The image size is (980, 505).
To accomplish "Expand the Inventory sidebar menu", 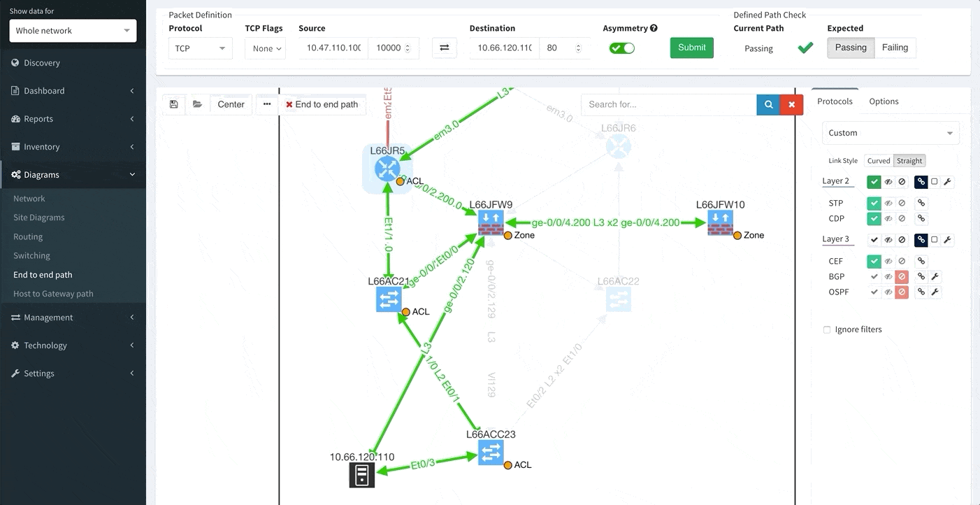I will (x=73, y=147).
